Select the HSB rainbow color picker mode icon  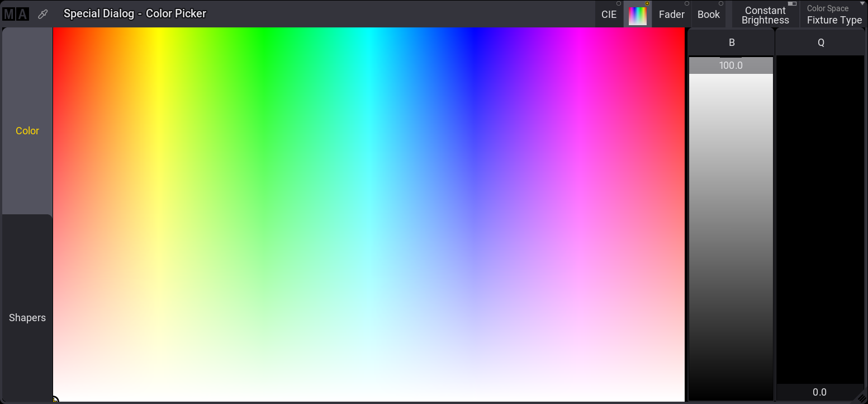tap(638, 14)
